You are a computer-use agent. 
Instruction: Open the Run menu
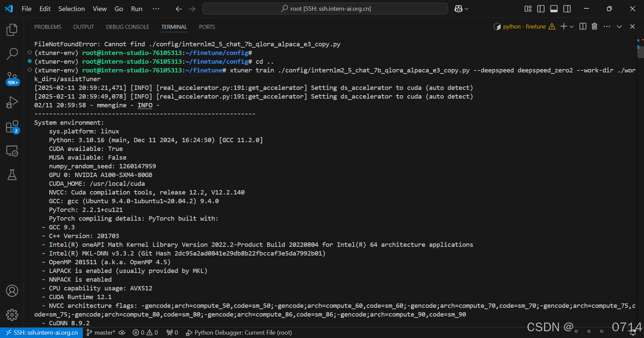click(x=137, y=9)
